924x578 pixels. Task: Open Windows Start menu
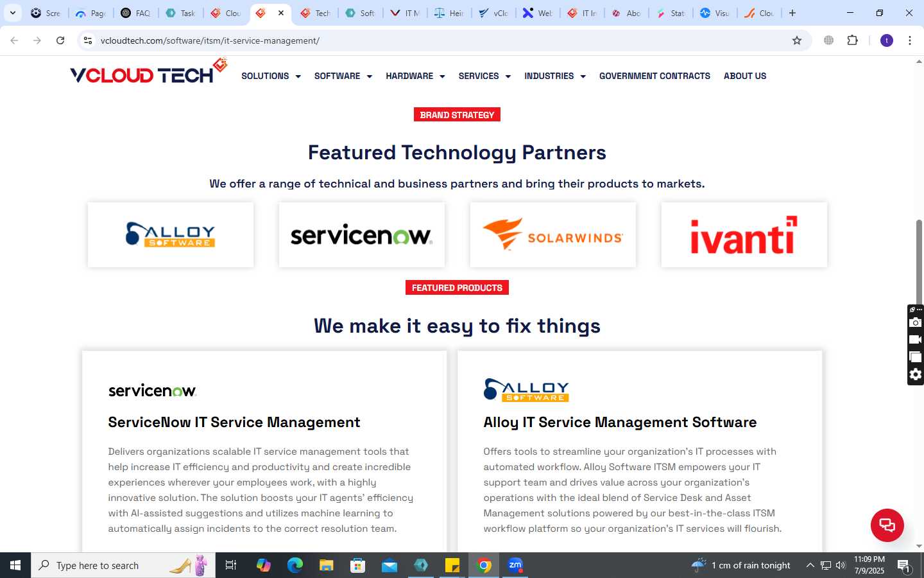click(x=15, y=565)
